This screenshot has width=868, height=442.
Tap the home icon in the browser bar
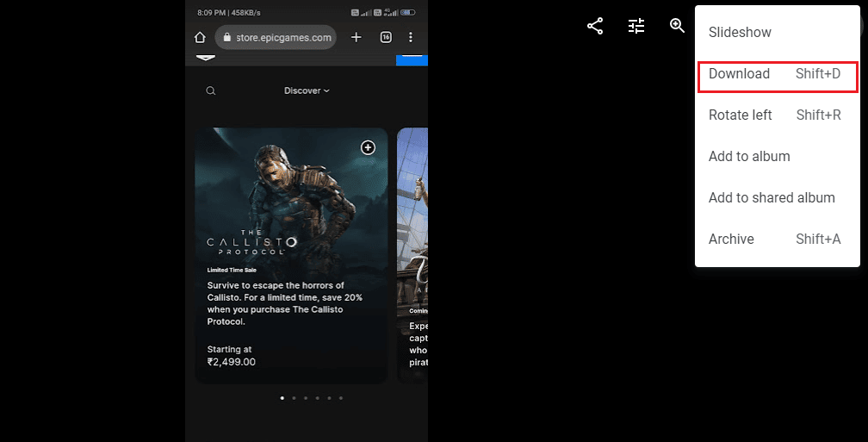click(x=200, y=37)
